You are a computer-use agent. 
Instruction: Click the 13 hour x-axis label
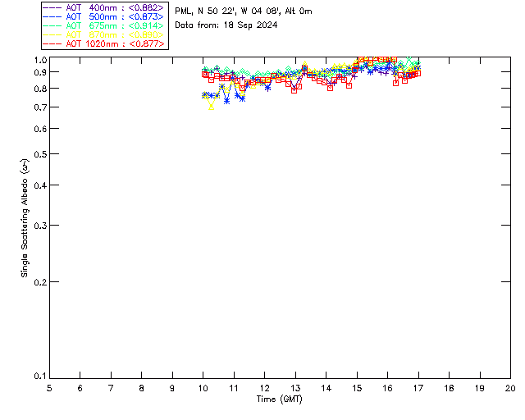(295, 388)
